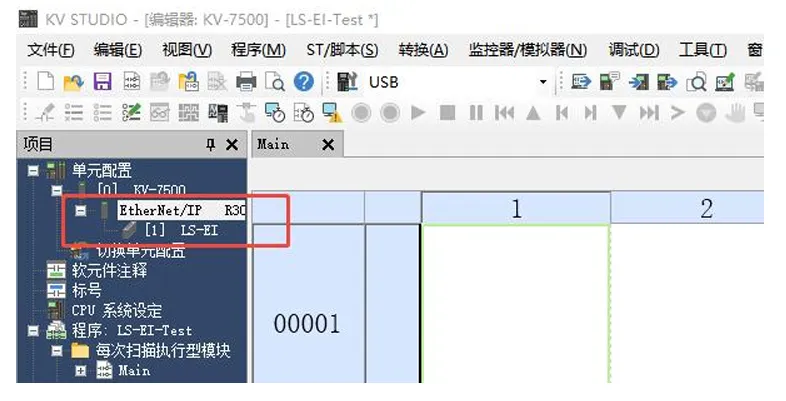Click the circled down-arrow icon near hand
This screenshot has width=786, height=401.
[x=706, y=113]
